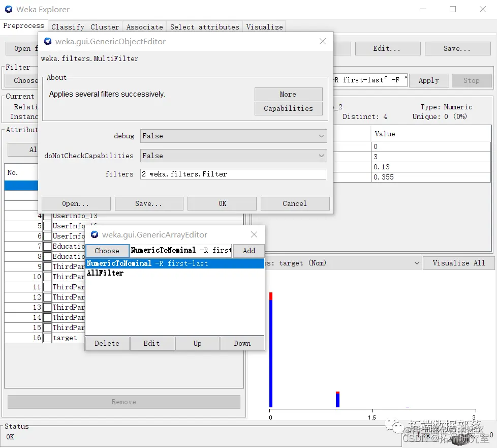Close the GenericObjectEditor dialog

323,41
